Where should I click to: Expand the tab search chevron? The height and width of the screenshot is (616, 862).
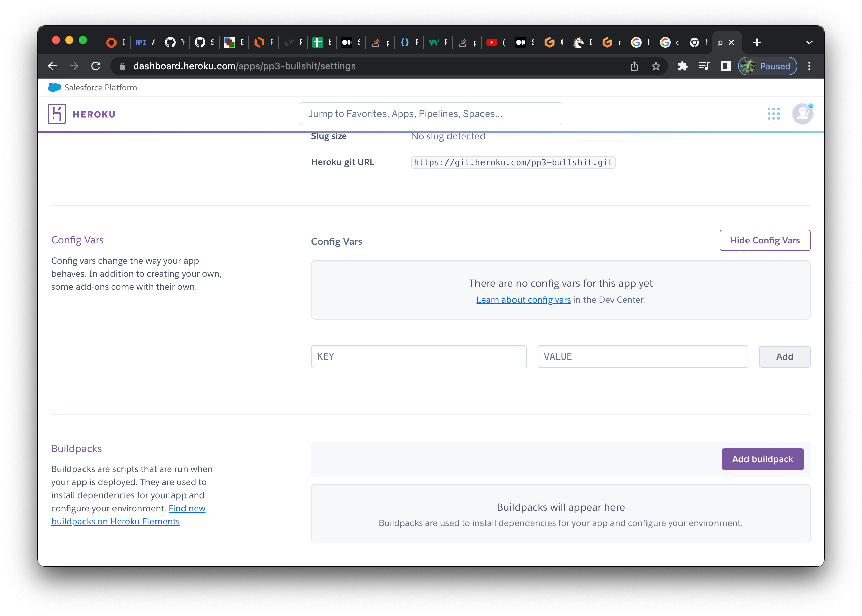click(809, 42)
